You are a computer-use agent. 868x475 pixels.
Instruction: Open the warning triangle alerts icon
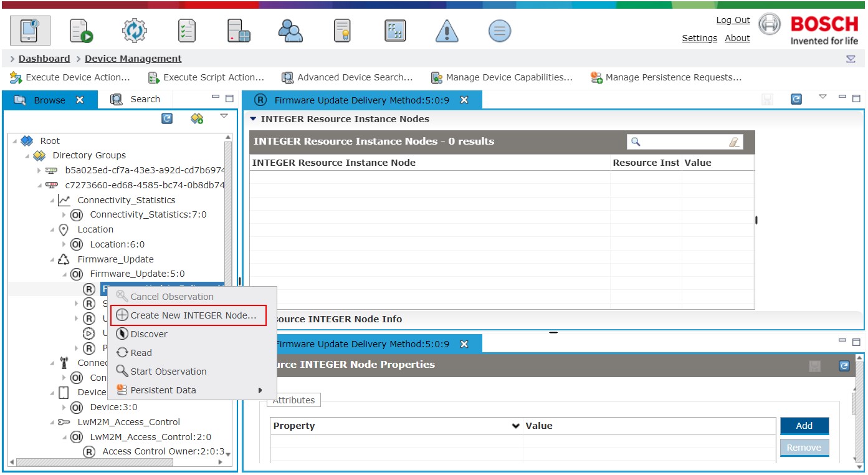[x=447, y=31]
